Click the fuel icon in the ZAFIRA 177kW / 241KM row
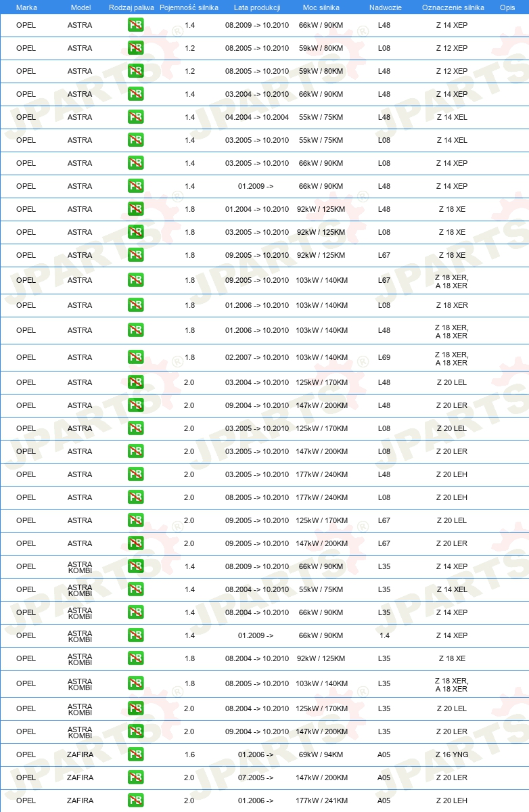This screenshot has width=529, height=812. [136, 800]
